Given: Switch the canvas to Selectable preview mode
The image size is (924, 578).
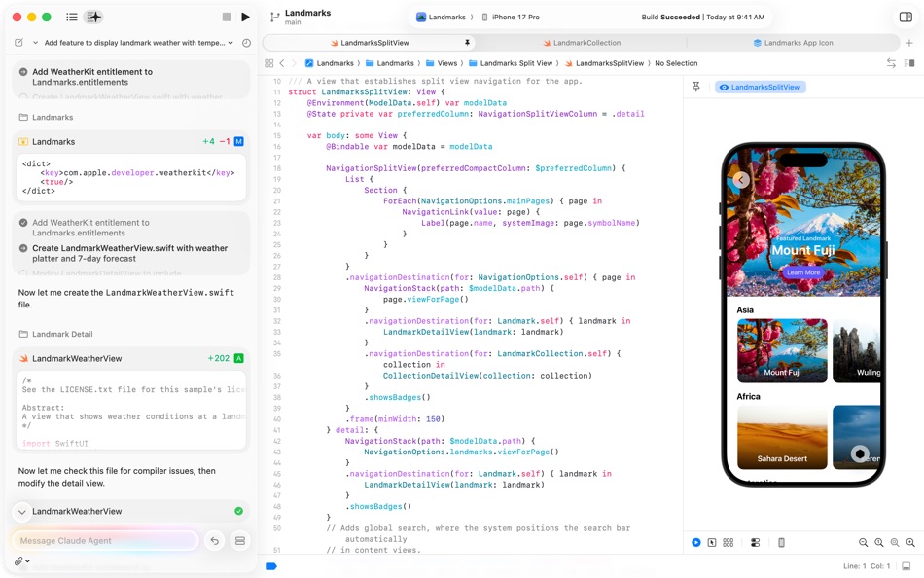Looking at the screenshot, I should pos(711,542).
